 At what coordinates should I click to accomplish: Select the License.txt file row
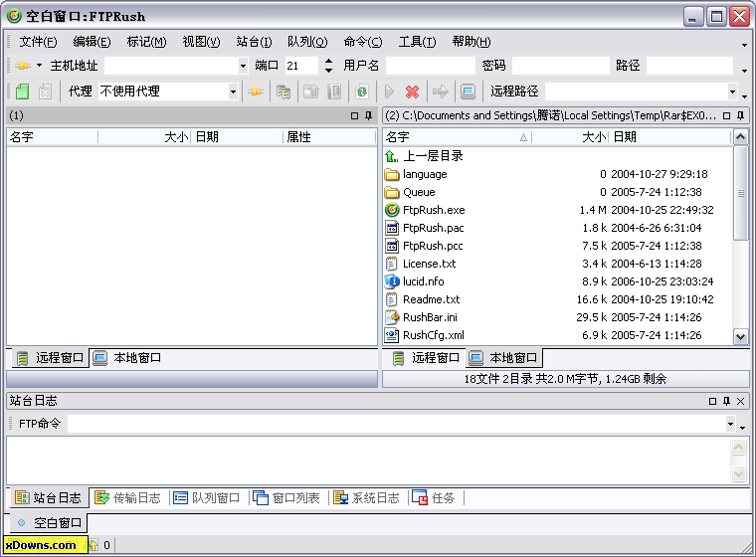click(x=558, y=264)
